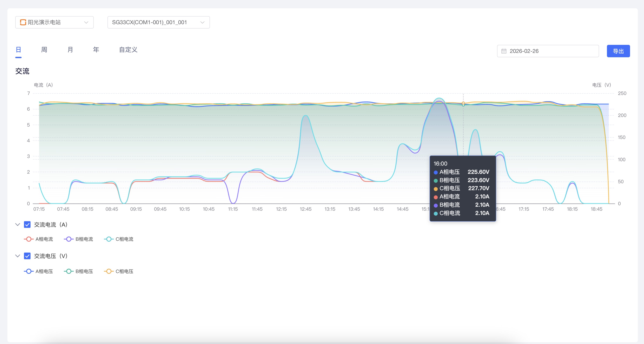Image resolution: width=644 pixels, height=344 pixels.
Task: Uncheck the 交流电压 (V) checkbox
Action: tap(27, 256)
